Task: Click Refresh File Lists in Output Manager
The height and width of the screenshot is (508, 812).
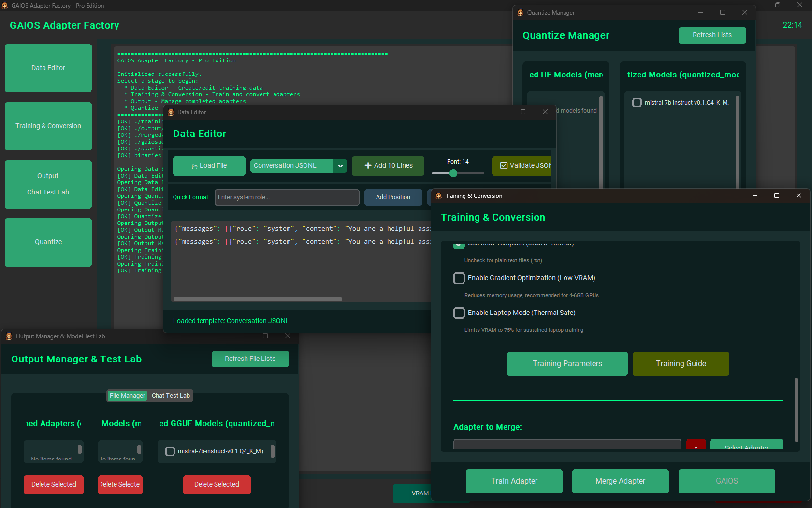Action: 250,359
